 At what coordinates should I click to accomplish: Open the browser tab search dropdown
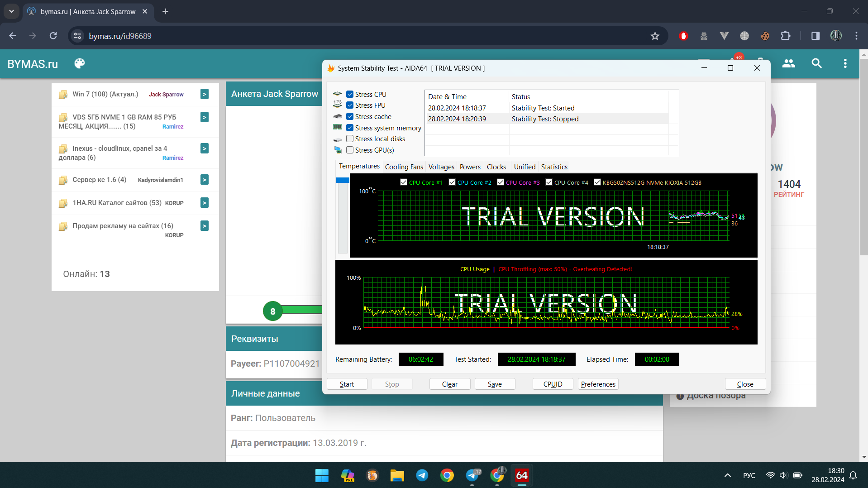point(11,11)
